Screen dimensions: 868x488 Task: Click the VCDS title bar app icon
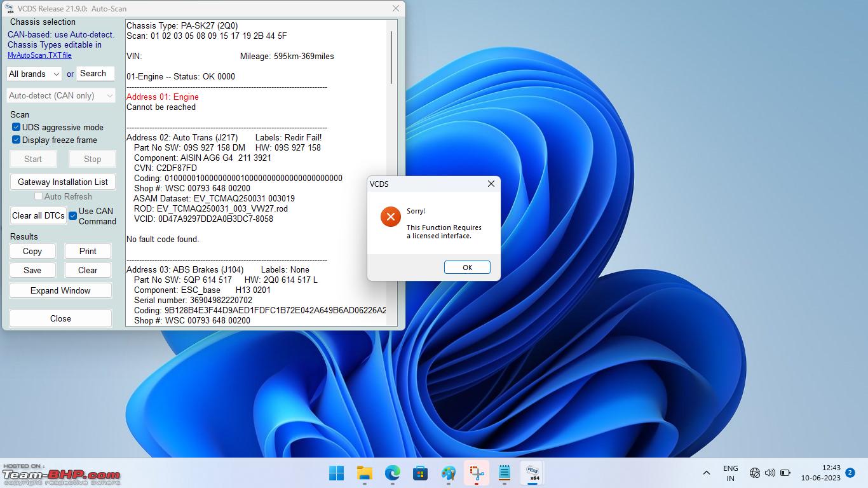(9, 9)
